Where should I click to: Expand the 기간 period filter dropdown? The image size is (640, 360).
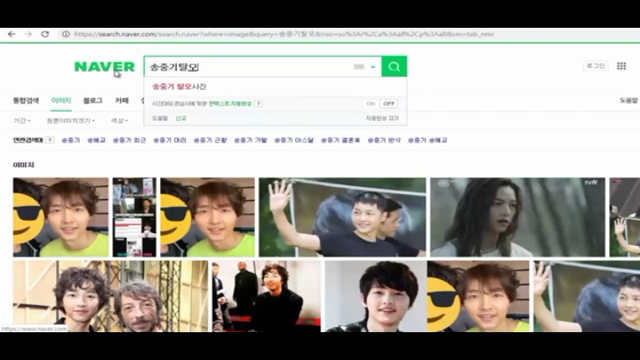22,121
